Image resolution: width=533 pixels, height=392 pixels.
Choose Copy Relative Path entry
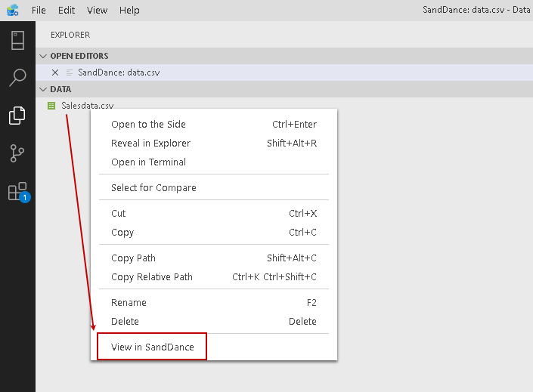click(152, 277)
